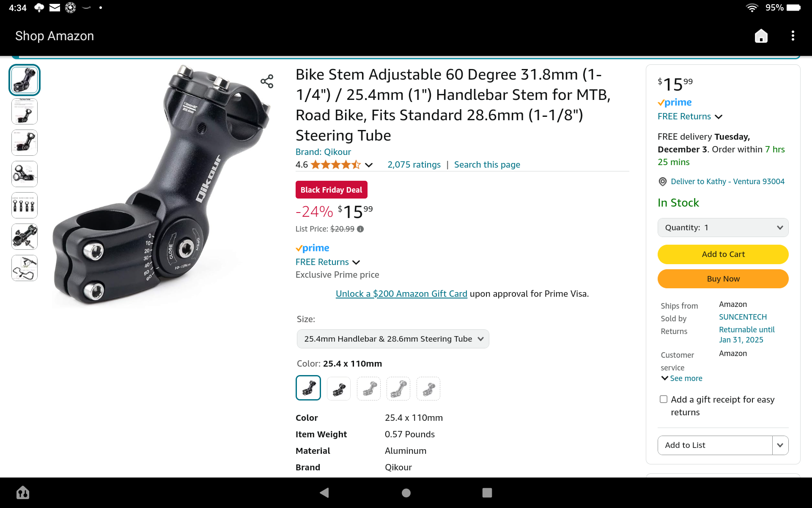812x508 pixels.
Task: Expand the star rating breakdown chevron
Action: 369,165
